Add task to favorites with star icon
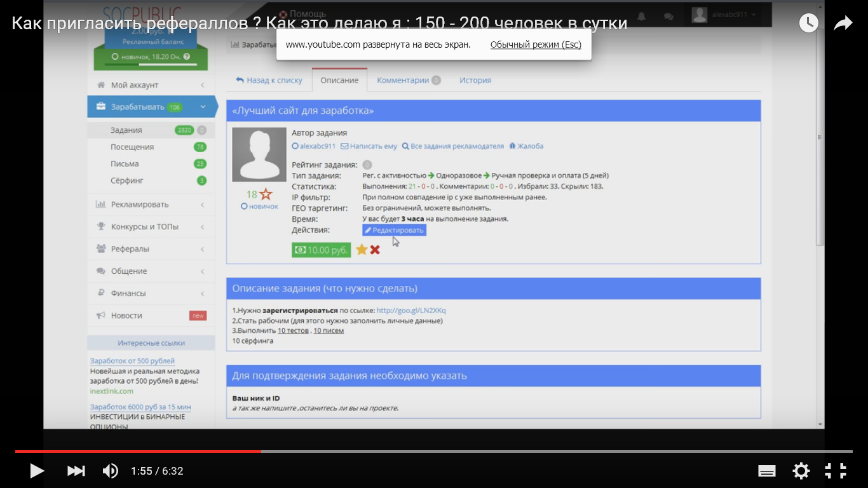 (x=362, y=250)
